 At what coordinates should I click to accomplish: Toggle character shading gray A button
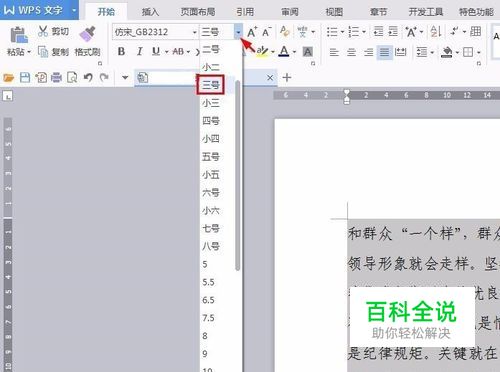click(307, 52)
